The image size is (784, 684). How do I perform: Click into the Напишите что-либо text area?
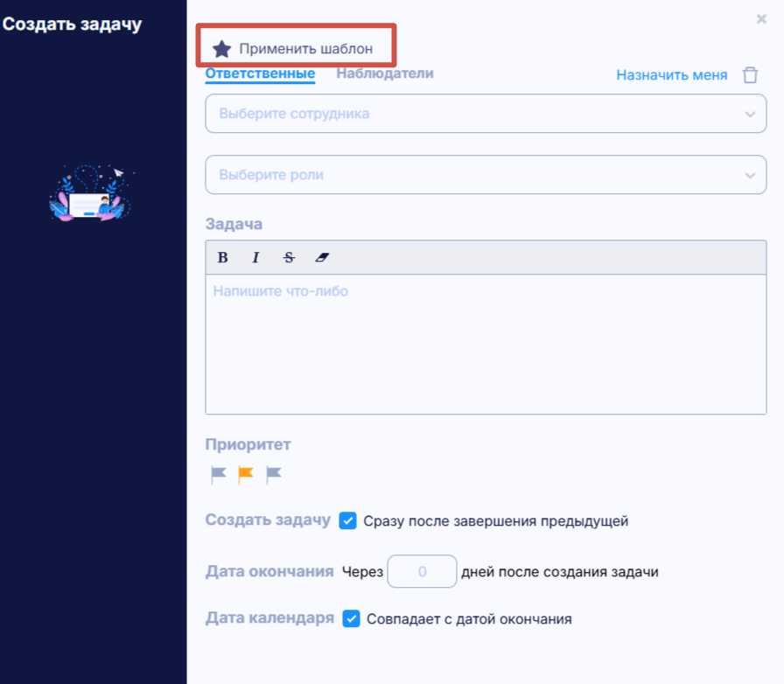coord(486,344)
